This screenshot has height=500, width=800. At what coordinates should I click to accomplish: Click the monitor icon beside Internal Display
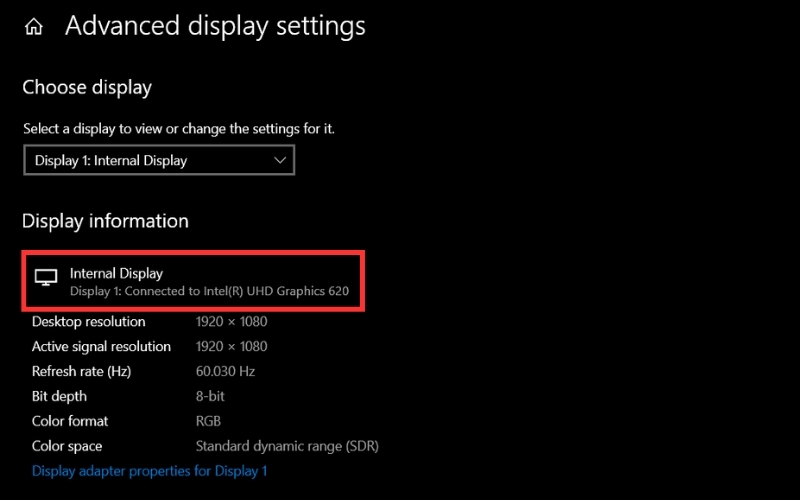click(46, 279)
